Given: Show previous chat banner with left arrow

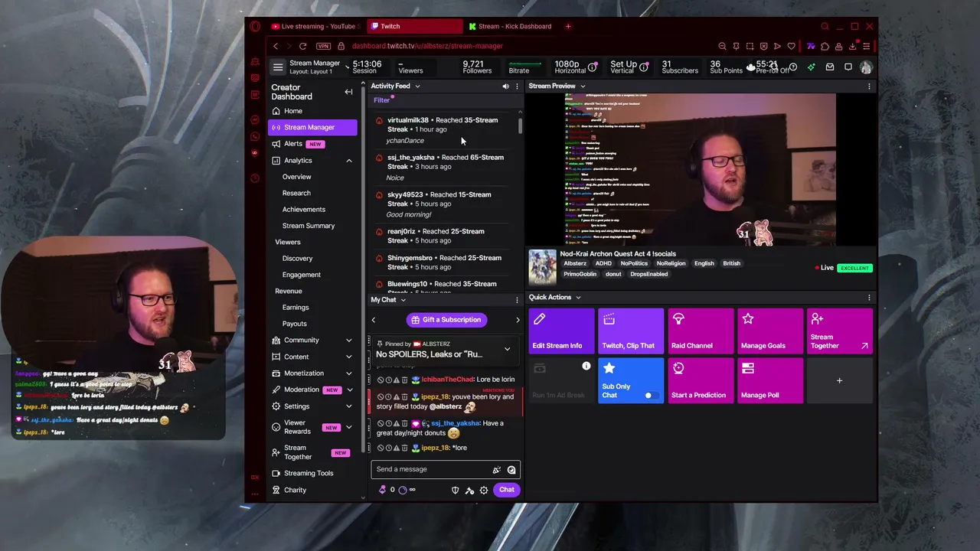Looking at the screenshot, I should click(x=374, y=320).
